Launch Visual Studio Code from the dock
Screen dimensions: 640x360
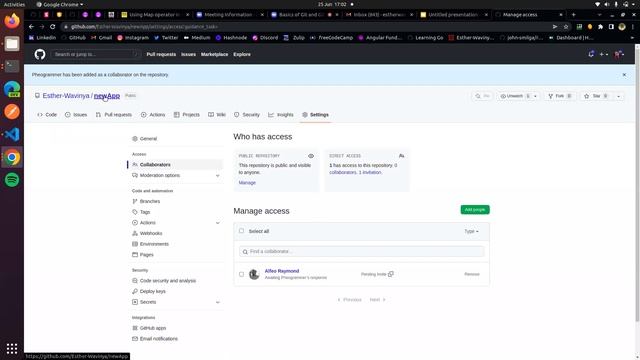(x=12, y=134)
